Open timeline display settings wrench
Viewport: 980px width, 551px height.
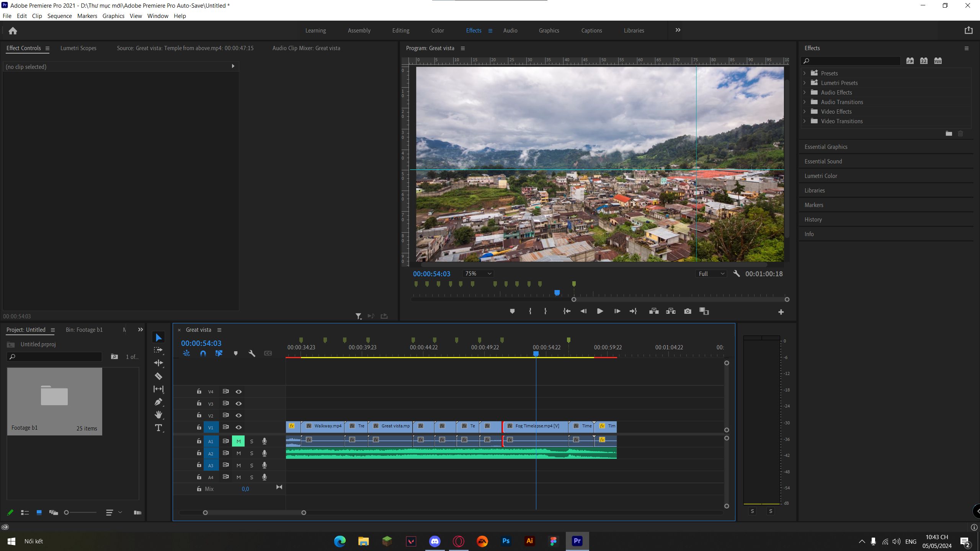[x=252, y=354]
